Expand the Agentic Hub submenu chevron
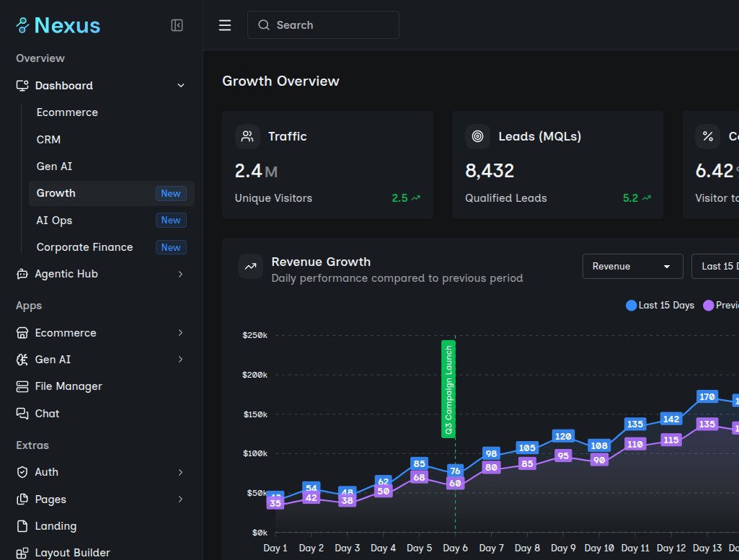Screen dimensions: 739x560 point(180,274)
